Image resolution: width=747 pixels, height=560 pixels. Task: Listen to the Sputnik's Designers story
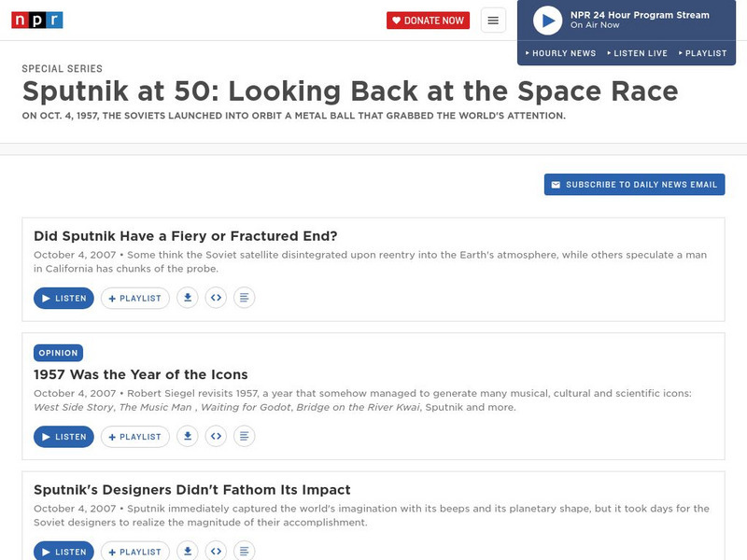63,551
